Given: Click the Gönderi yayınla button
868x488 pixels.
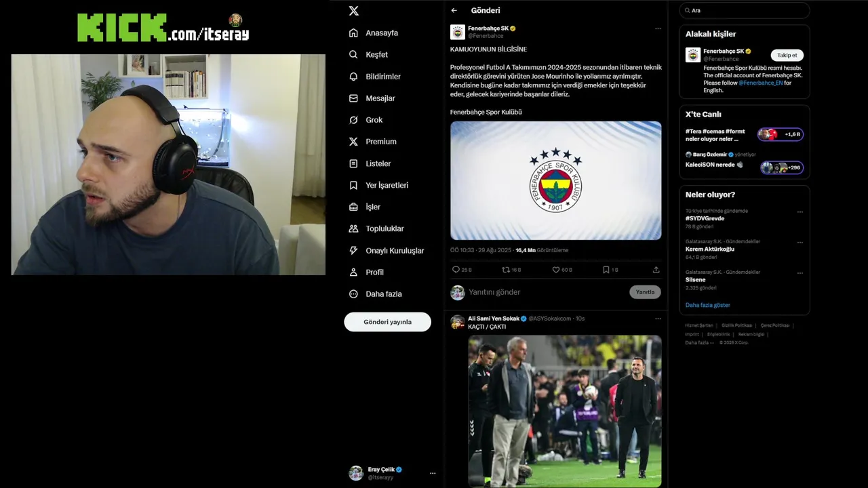Looking at the screenshot, I should point(387,322).
